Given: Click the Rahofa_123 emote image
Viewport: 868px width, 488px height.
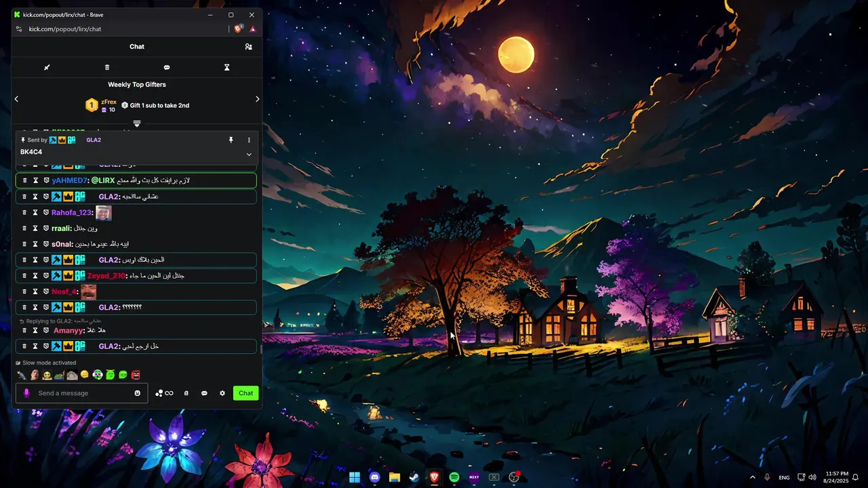Looking at the screenshot, I should 103,213.
